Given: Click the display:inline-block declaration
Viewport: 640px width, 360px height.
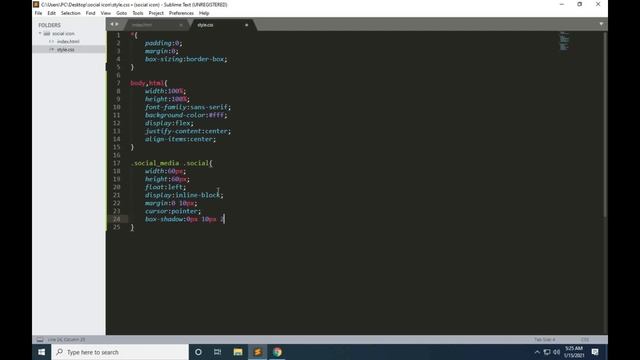Looking at the screenshot, I should 184,195.
